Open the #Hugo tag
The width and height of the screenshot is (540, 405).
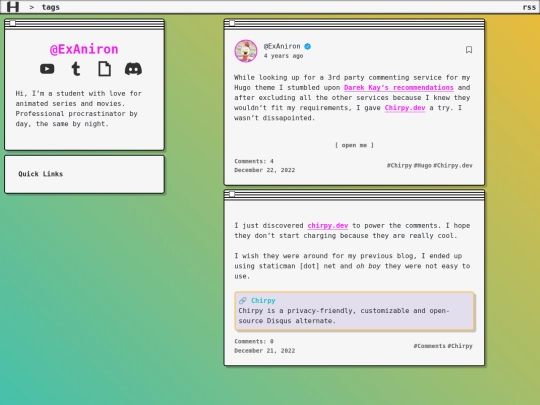tap(423, 166)
